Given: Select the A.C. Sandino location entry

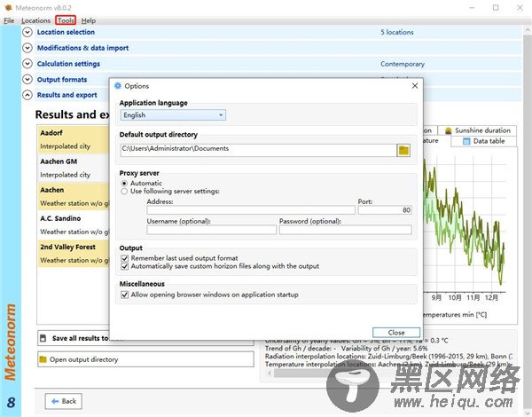Looking at the screenshot, I should tap(74, 224).
